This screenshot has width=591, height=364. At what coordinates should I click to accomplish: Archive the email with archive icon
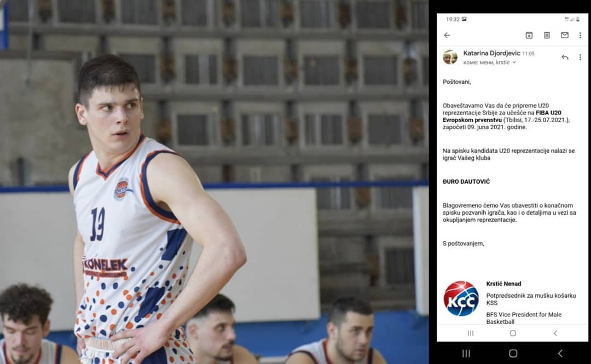(529, 35)
